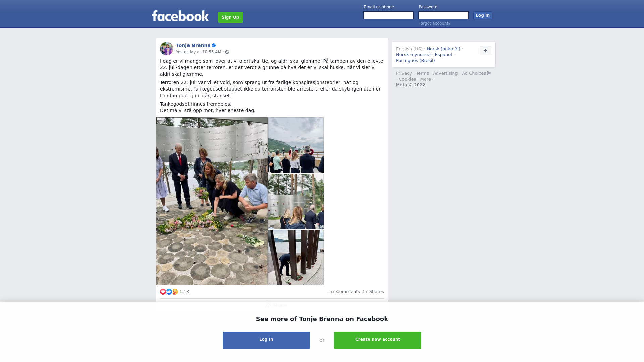Open the plus button for more languages
This screenshot has height=362, width=644.
click(x=486, y=51)
